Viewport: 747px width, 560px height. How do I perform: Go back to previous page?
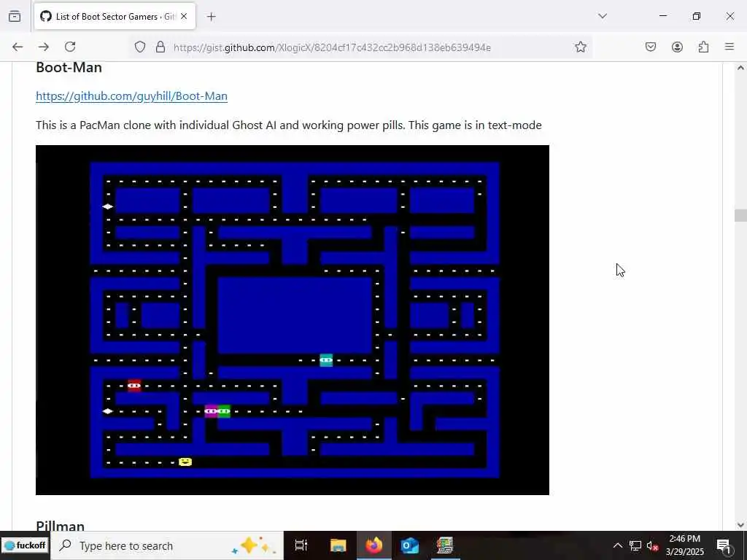pos(18,47)
